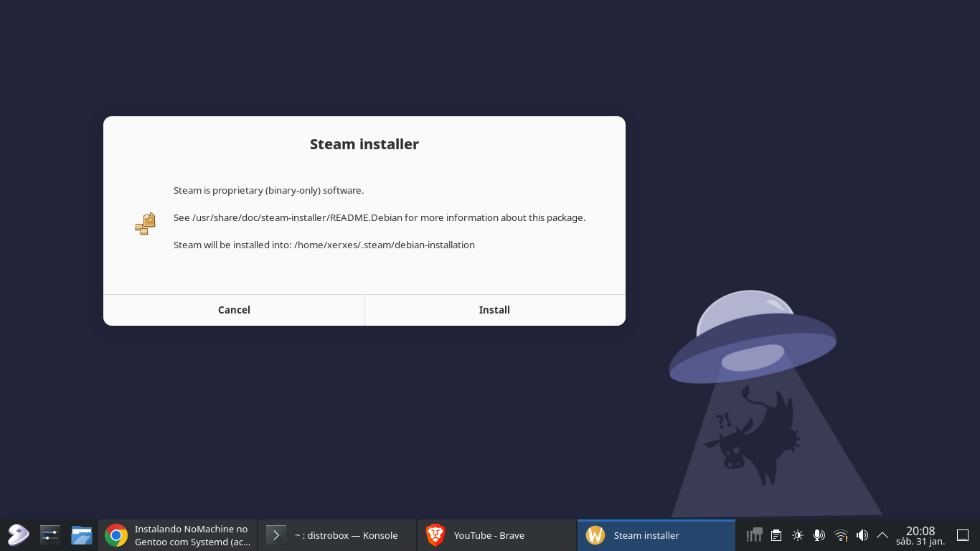Image resolution: width=980 pixels, height=551 pixels.
Task: Click the microphone tray icon
Action: pos(819,535)
